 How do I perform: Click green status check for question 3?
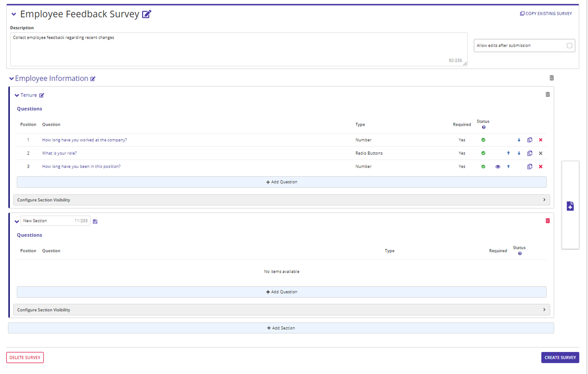pos(483,167)
